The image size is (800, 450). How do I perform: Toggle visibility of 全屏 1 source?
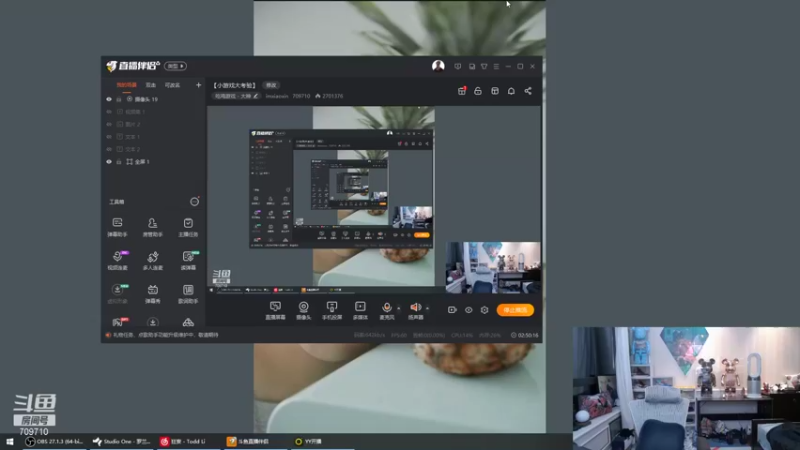tap(109, 161)
